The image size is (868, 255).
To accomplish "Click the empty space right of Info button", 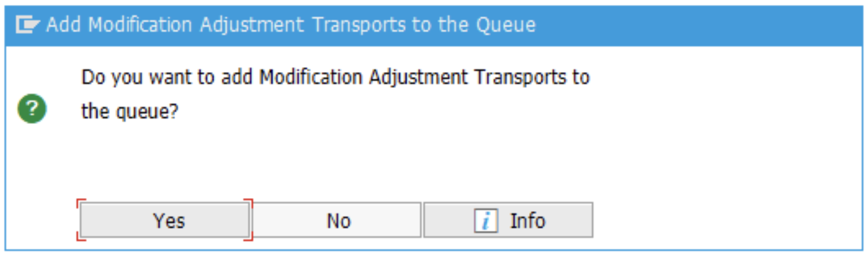I will (724, 221).
